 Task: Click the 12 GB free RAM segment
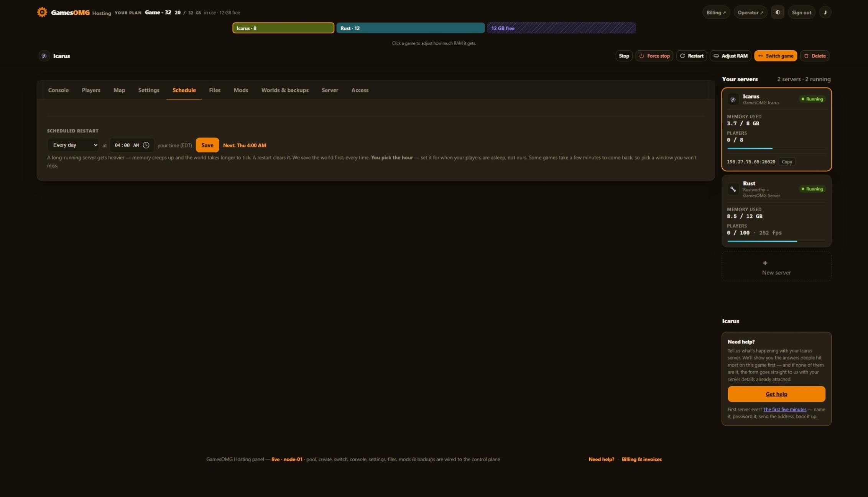(x=561, y=28)
